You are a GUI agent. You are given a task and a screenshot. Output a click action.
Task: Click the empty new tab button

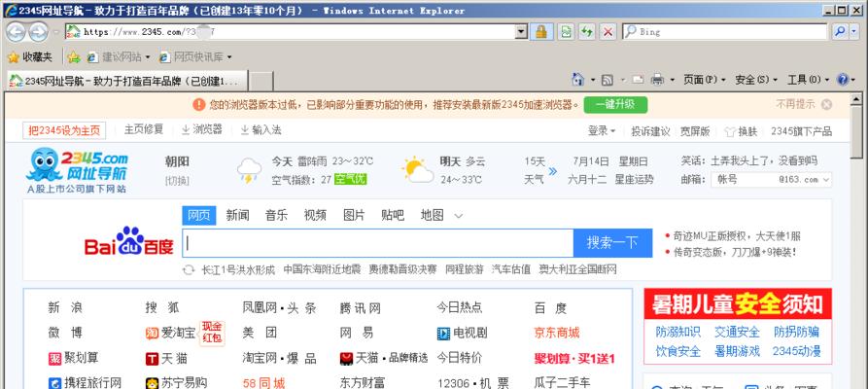click(x=260, y=81)
